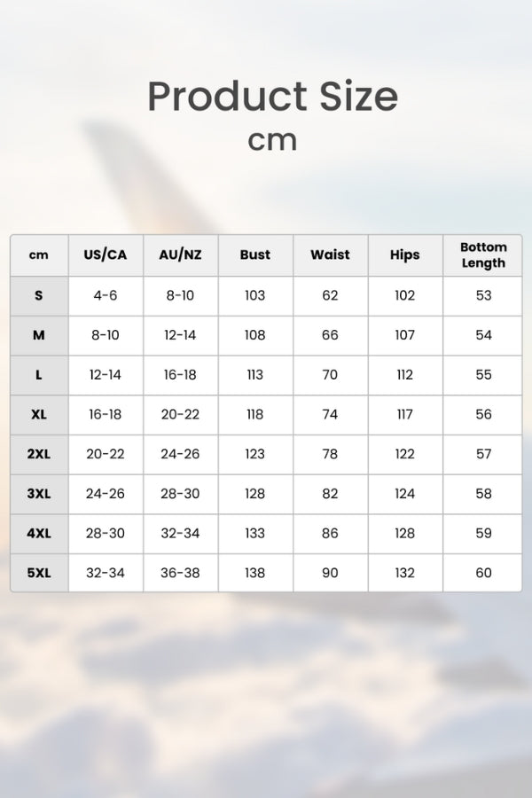Click the AU/NZ column header
This screenshot has height=798, width=532.
click(180, 255)
